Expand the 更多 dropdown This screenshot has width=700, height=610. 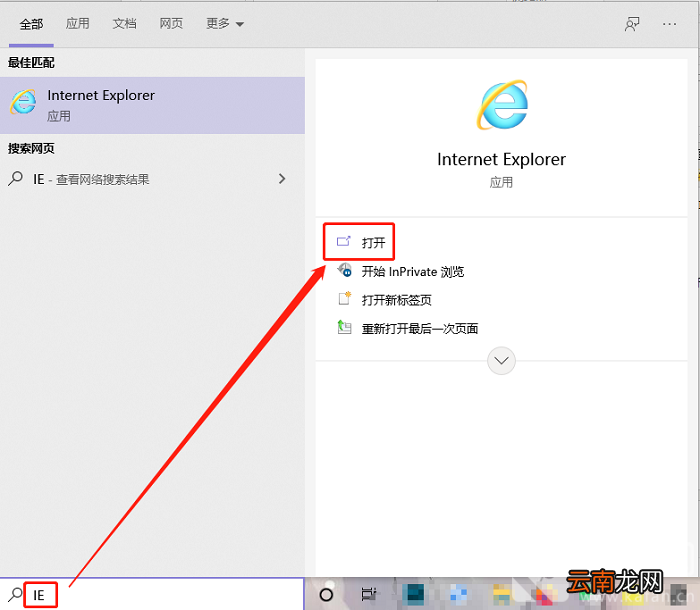[225, 24]
